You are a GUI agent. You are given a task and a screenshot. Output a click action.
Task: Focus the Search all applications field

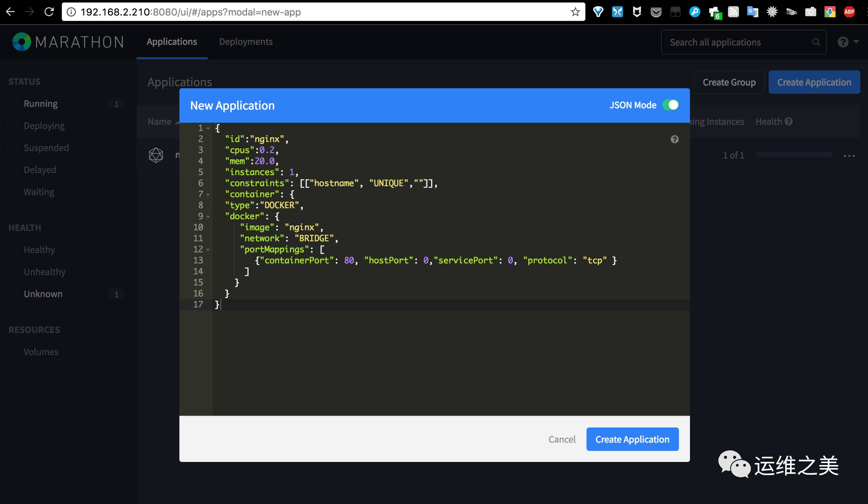(x=743, y=42)
